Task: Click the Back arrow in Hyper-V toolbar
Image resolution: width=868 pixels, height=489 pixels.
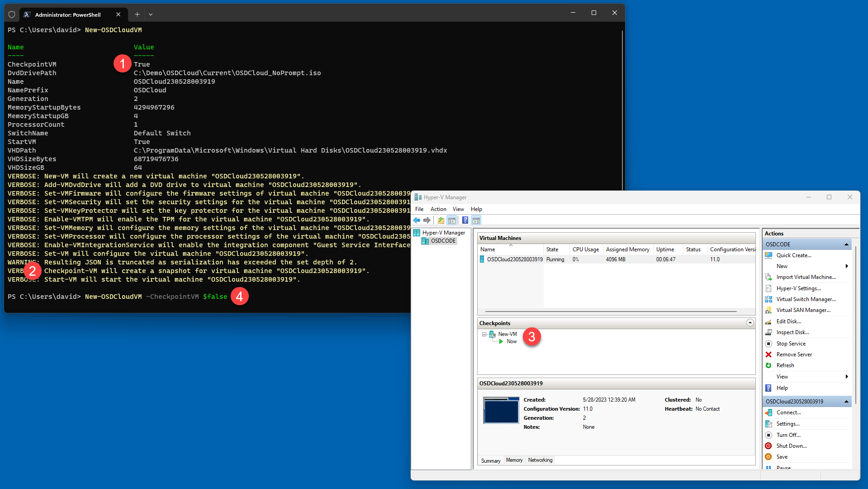Action: [x=417, y=221]
